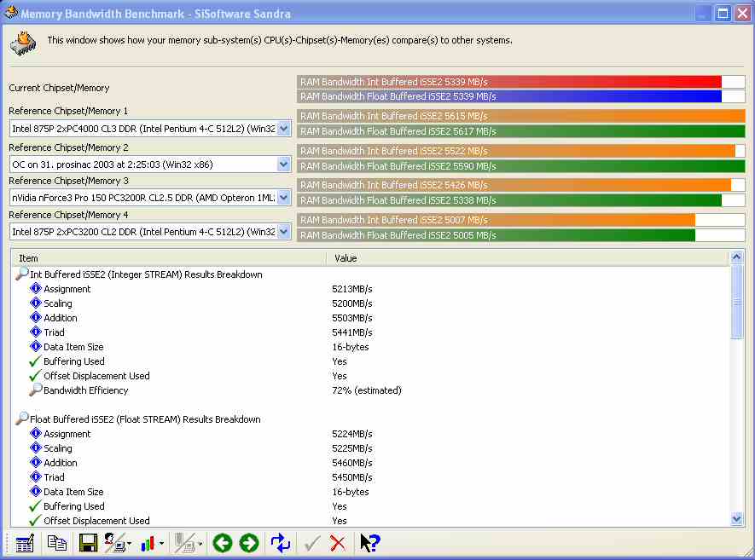Select the Int Buffered iSSE2 Results Breakdown row
755x560 pixels.
[146, 274]
